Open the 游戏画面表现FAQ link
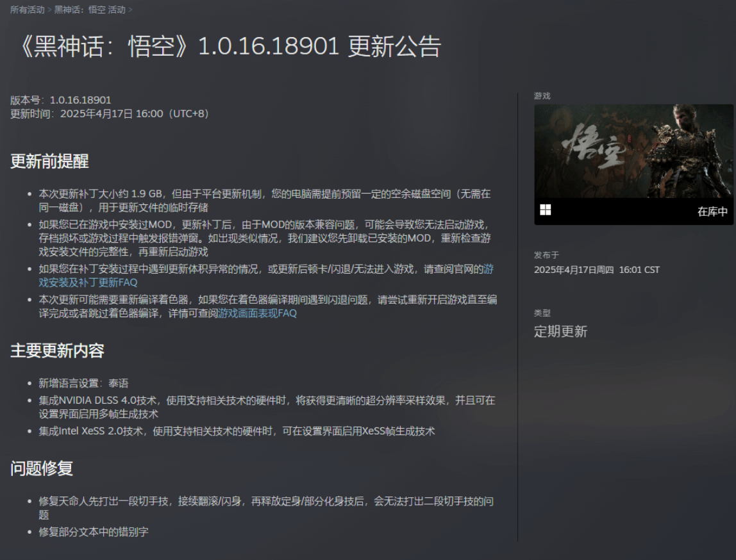The height and width of the screenshot is (560, 736). tap(257, 313)
